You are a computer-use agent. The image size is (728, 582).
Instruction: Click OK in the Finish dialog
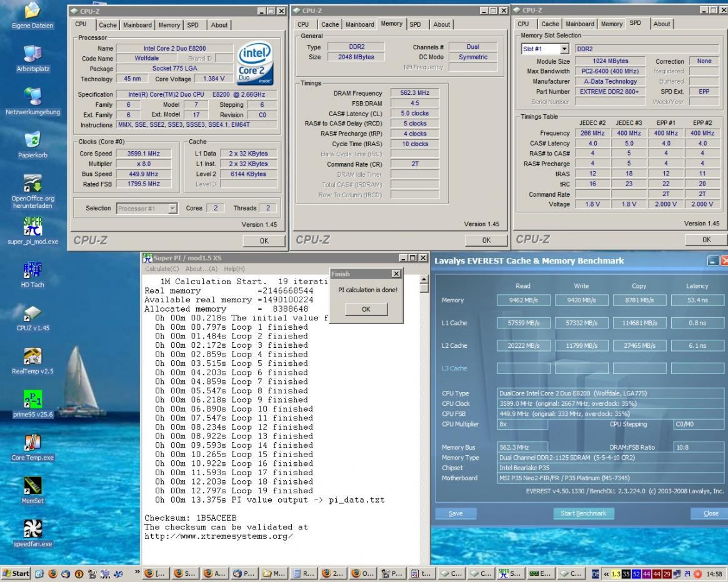click(366, 309)
